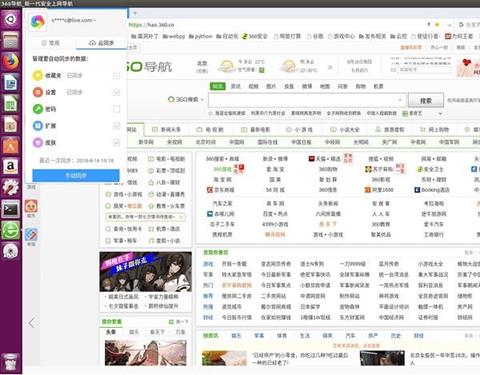Open the Trash in the dock
Screen dimensions: 480x375
pos(11,362)
